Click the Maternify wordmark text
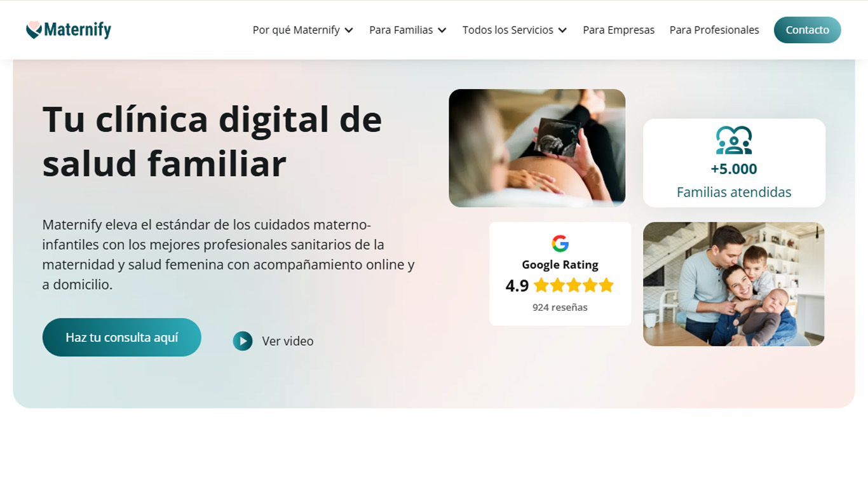This screenshot has height=488, width=868. (78, 30)
